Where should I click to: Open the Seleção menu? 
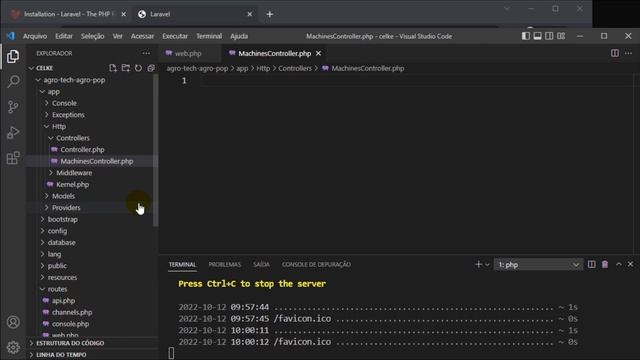92,36
